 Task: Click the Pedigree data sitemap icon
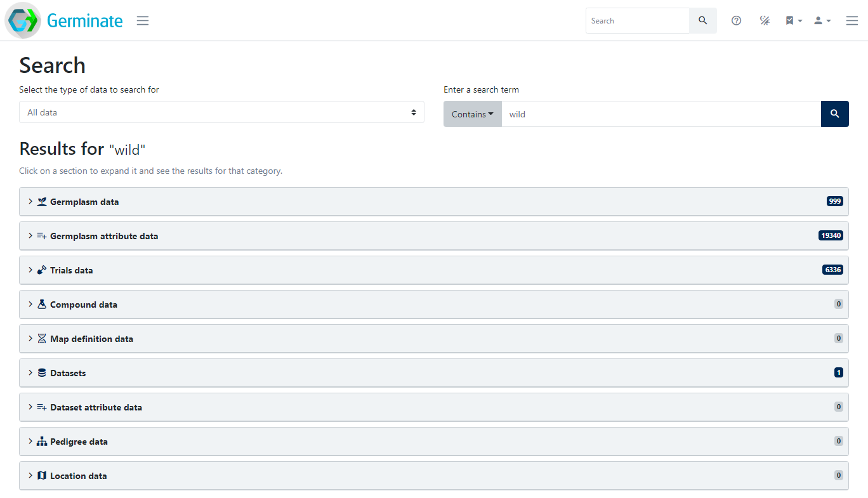41,441
